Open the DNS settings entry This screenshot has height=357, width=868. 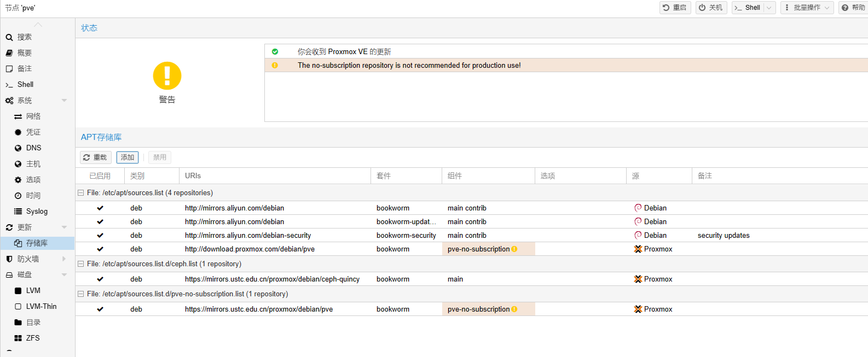coord(37,148)
